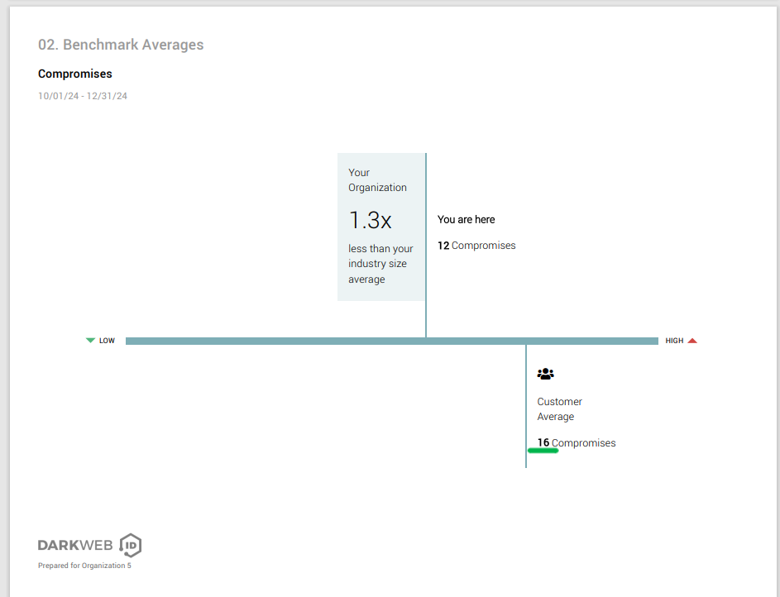
Task: Click the "12 Compromises" count
Action: [x=476, y=245]
